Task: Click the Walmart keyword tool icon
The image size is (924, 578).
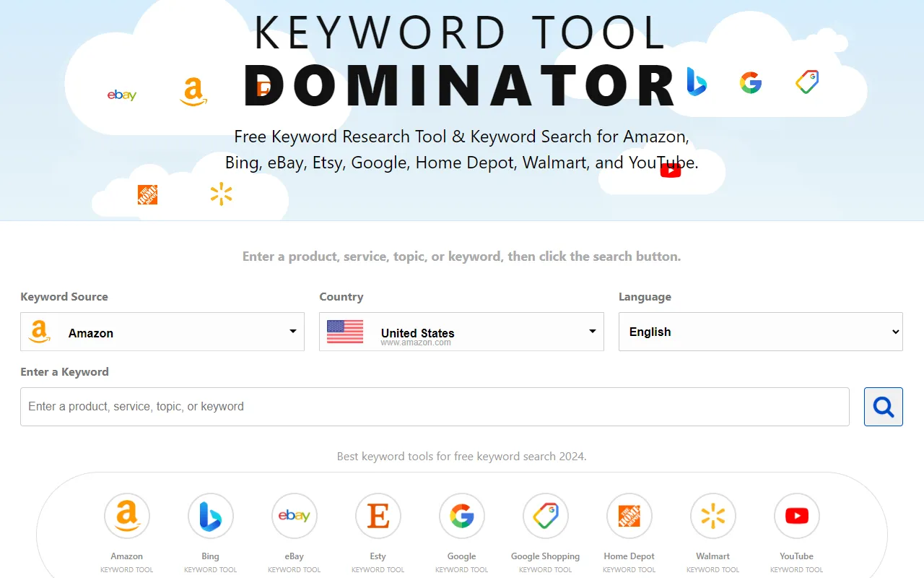Action: (x=713, y=516)
